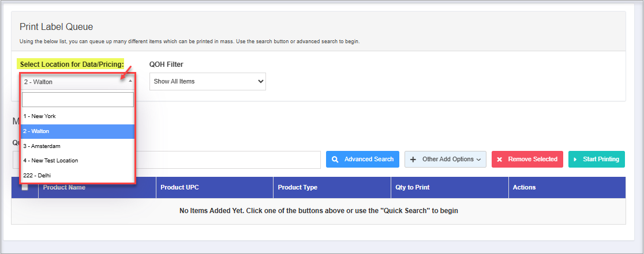Open the QOH Filter dropdown

point(207,81)
